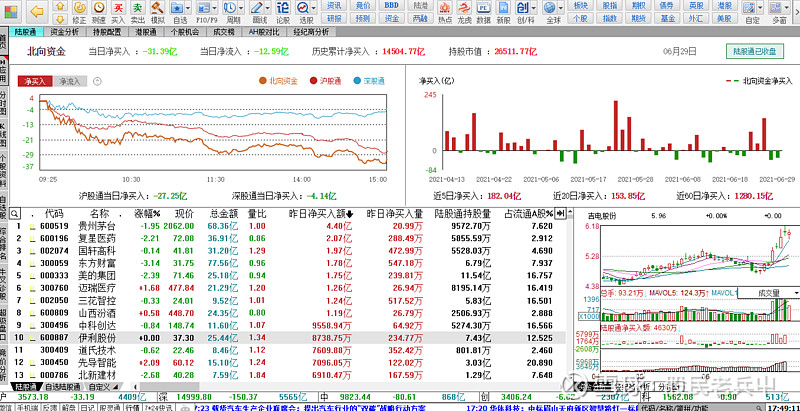Open the 测速 speed test
The height and width of the screenshot is (411, 800).
tap(99, 12)
